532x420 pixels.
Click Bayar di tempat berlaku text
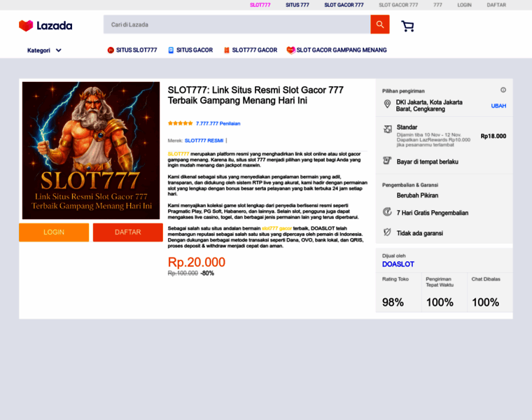427,162
